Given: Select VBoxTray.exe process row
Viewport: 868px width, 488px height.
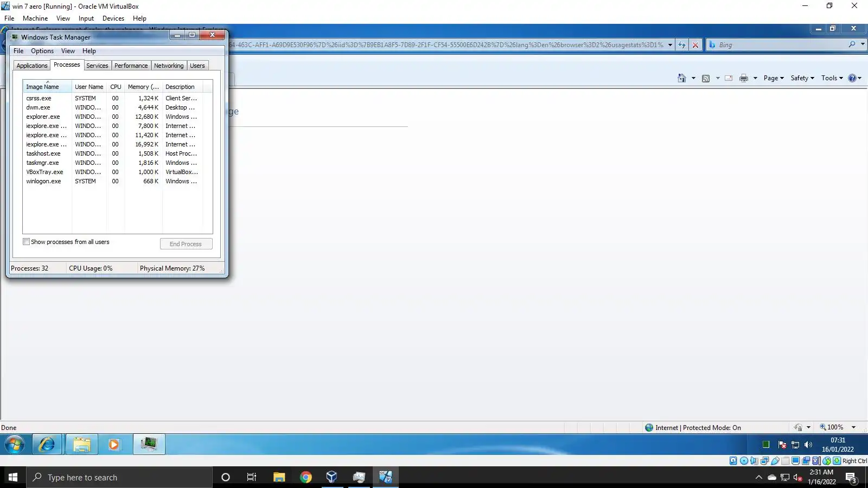Looking at the screenshot, I should coord(113,172).
